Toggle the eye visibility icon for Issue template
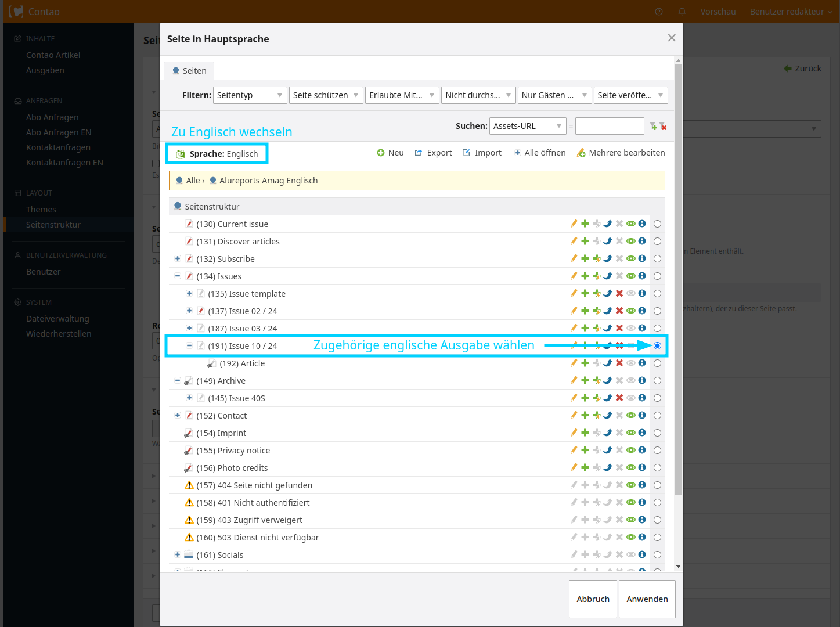 pos(630,293)
